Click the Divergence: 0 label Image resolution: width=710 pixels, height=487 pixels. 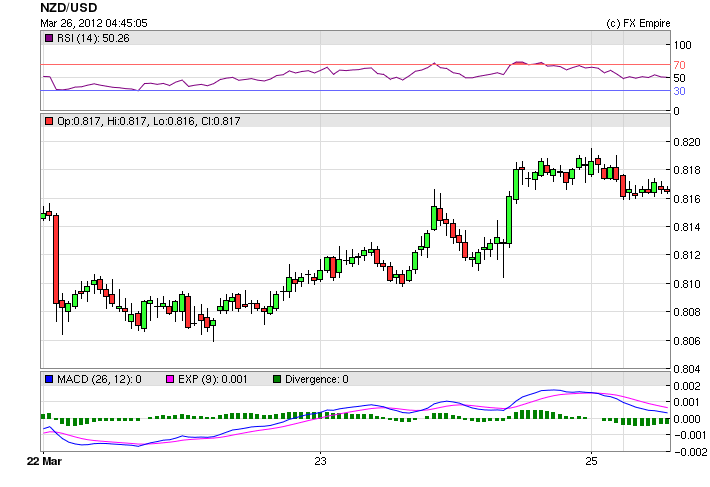(x=317, y=379)
